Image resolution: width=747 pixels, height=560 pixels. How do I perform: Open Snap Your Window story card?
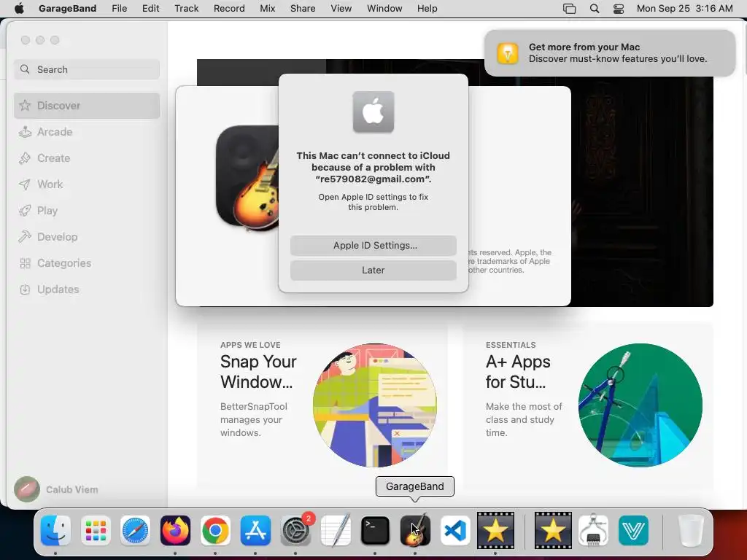[x=322, y=405]
